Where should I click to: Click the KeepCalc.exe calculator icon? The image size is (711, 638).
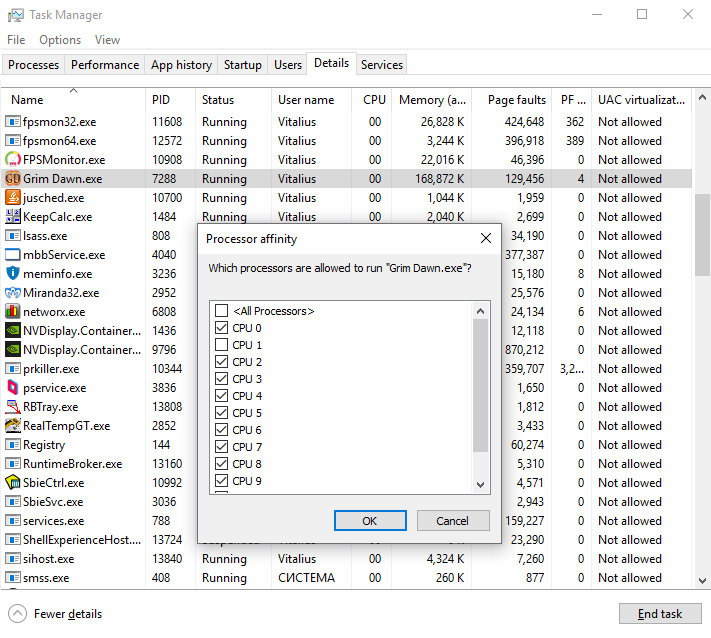pos(13,217)
